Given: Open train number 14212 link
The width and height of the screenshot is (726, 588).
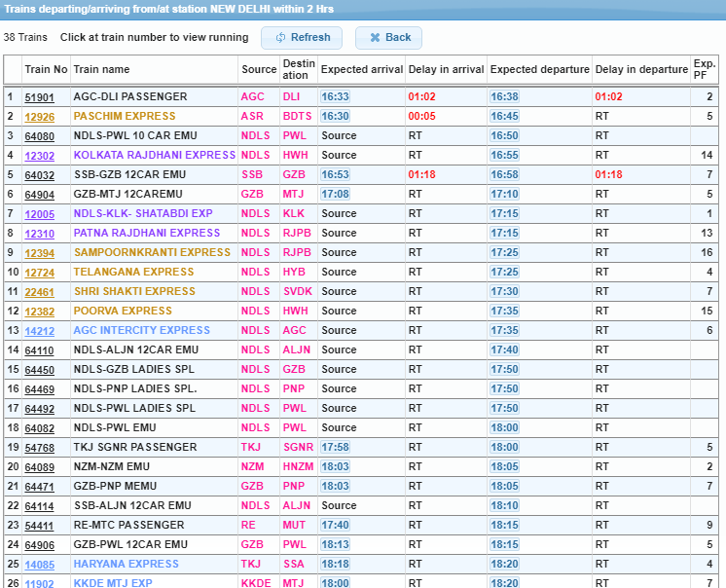Looking at the screenshot, I should [39, 331].
